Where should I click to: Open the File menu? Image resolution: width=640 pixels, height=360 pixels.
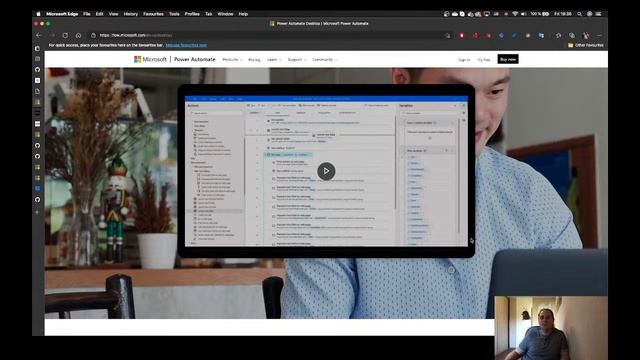(87, 14)
